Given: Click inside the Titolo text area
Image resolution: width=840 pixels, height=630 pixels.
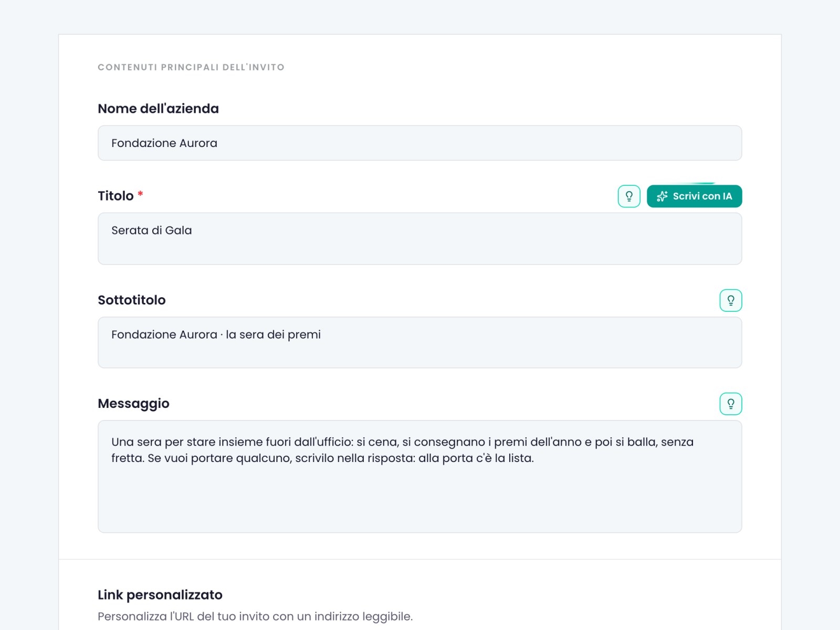Looking at the screenshot, I should [419, 238].
